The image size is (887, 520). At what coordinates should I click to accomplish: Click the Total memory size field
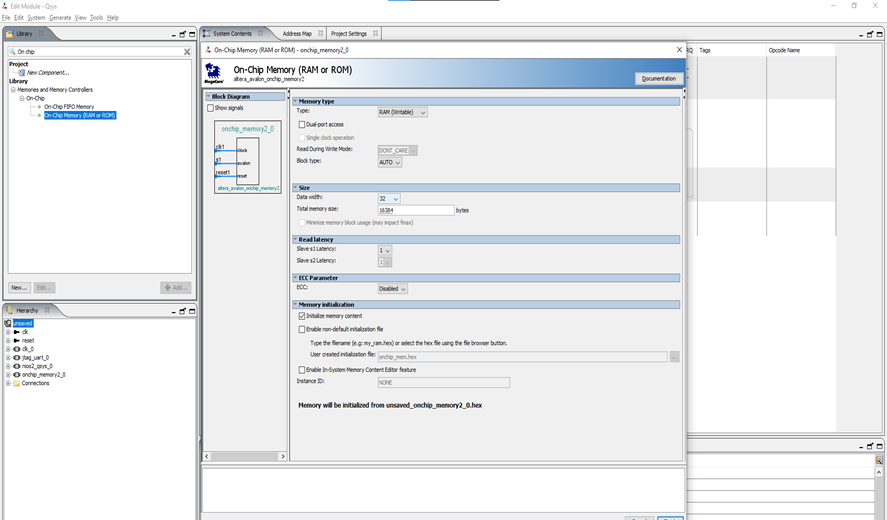(x=416, y=210)
